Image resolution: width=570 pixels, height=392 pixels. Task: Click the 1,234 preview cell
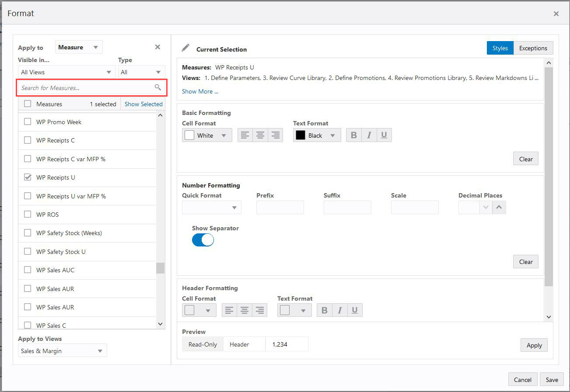[287, 344]
